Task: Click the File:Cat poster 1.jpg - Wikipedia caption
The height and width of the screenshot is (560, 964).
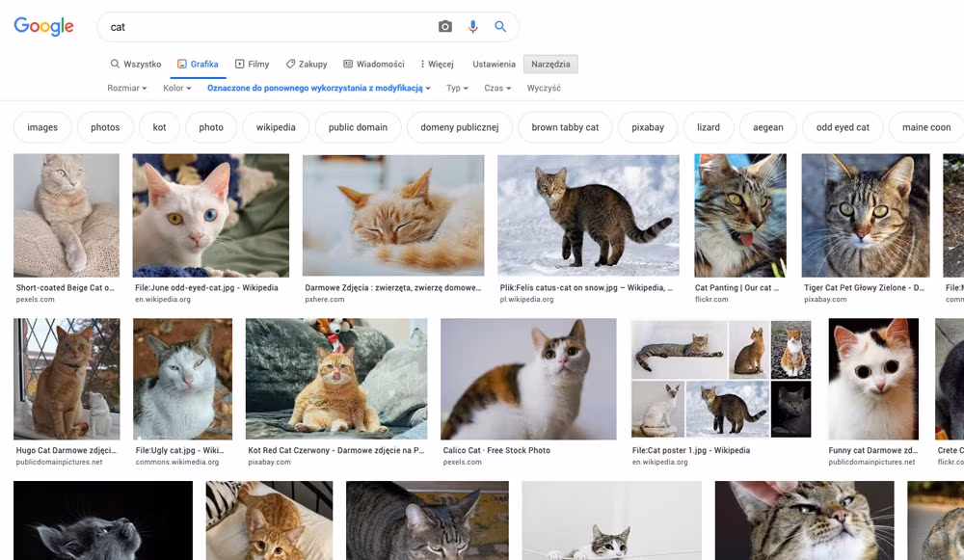Action: click(x=691, y=450)
